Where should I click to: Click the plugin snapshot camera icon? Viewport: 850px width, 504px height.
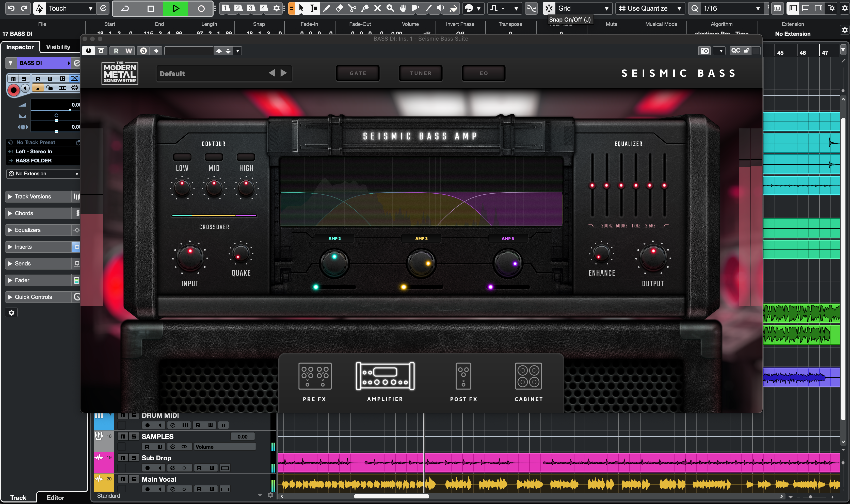click(x=704, y=51)
